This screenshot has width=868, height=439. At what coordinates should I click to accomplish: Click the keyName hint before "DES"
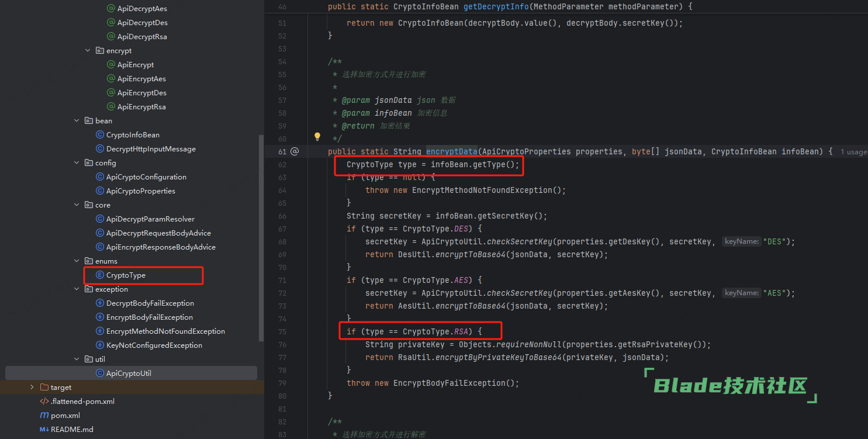741,241
